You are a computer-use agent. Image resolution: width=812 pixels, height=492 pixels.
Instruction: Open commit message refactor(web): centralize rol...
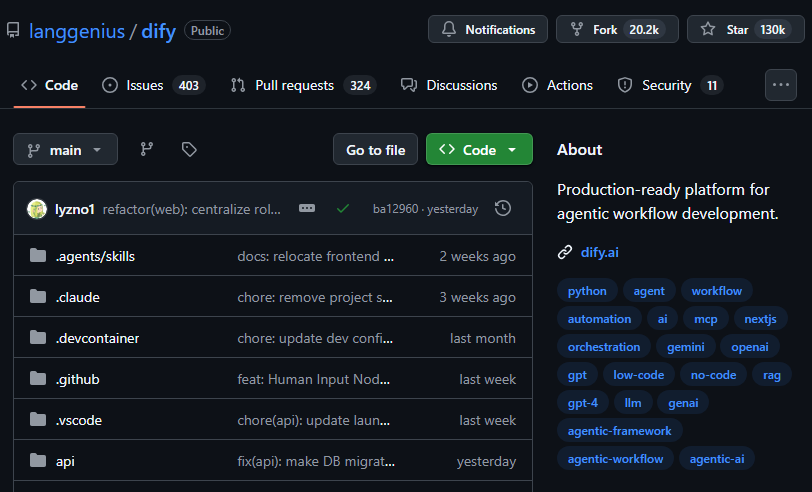[192, 209]
